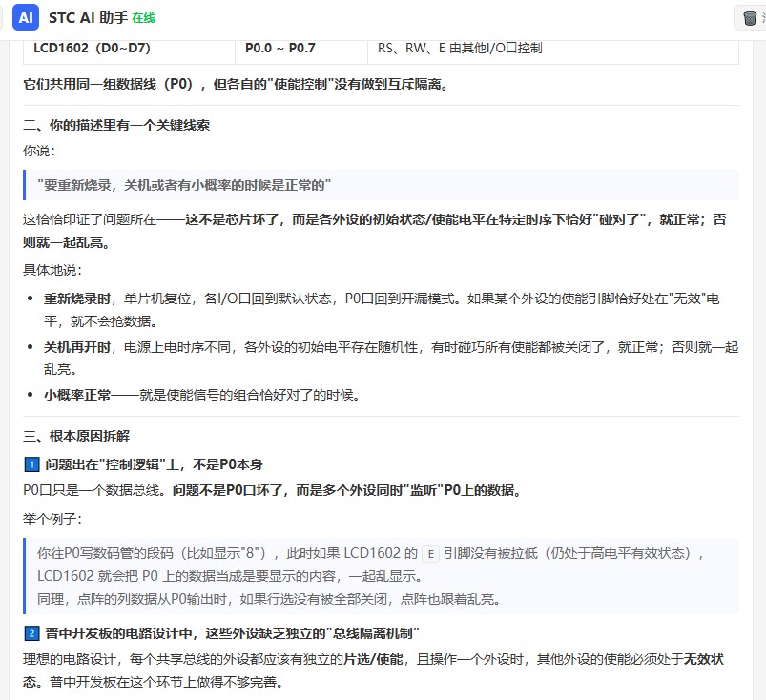The image size is (766, 700).
Task: Click the trash can clear icon
Action: 750,18
